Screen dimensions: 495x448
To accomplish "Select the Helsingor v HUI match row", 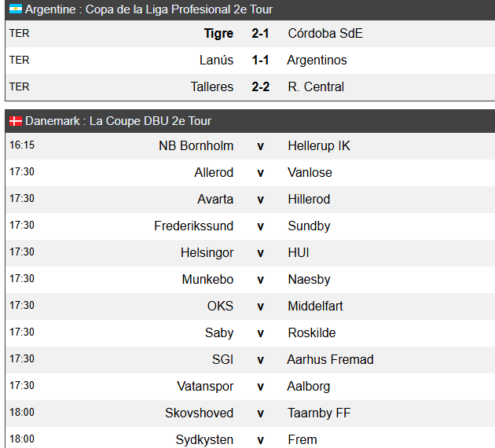I will pos(250,253).
